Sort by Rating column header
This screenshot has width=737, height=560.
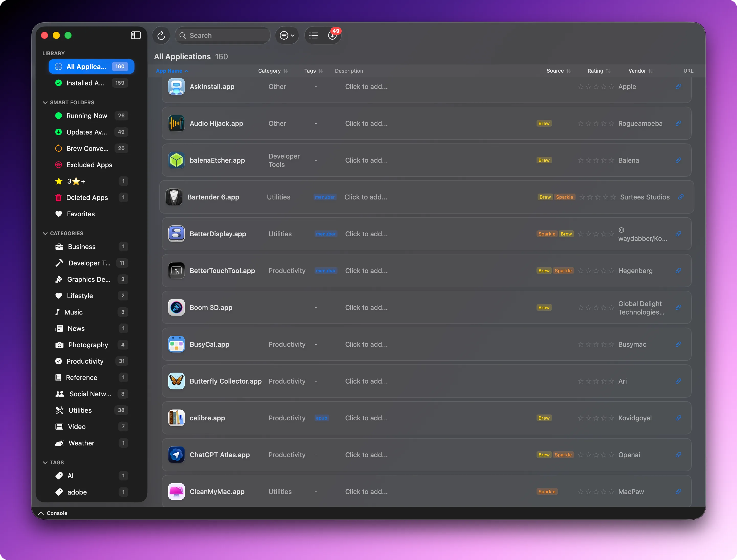599,71
